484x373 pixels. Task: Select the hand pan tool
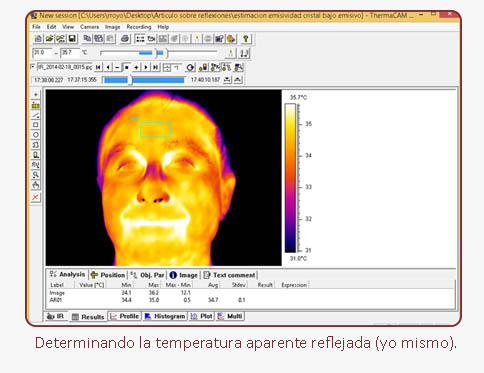(x=36, y=185)
